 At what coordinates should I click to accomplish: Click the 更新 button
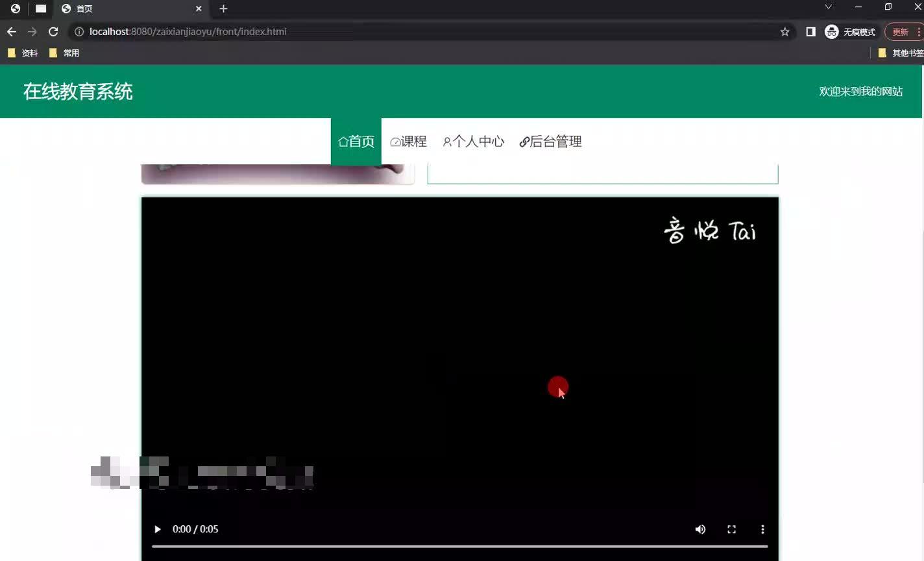[x=902, y=31]
